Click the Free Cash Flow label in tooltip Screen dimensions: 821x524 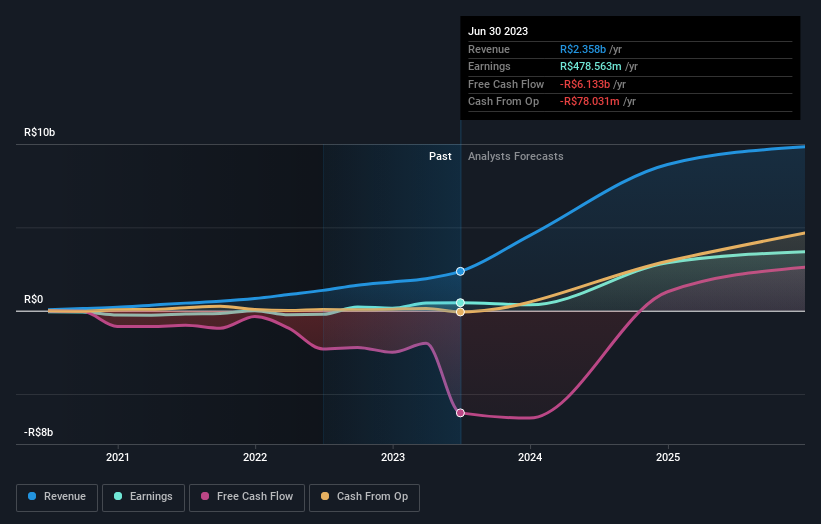click(506, 84)
